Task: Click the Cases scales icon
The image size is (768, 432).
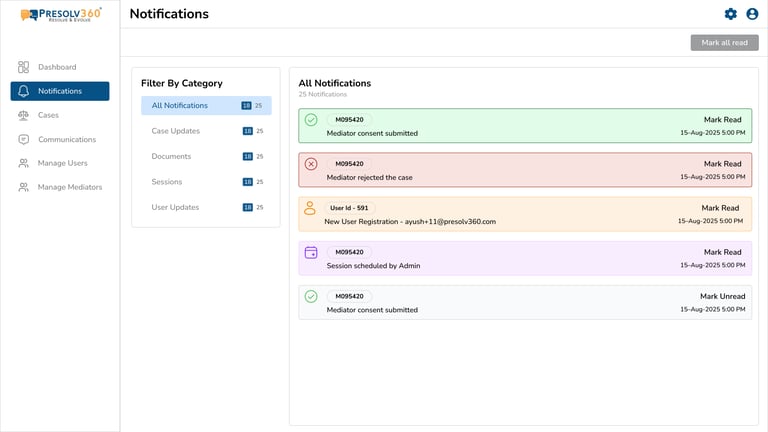Action: tap(23, 115)
